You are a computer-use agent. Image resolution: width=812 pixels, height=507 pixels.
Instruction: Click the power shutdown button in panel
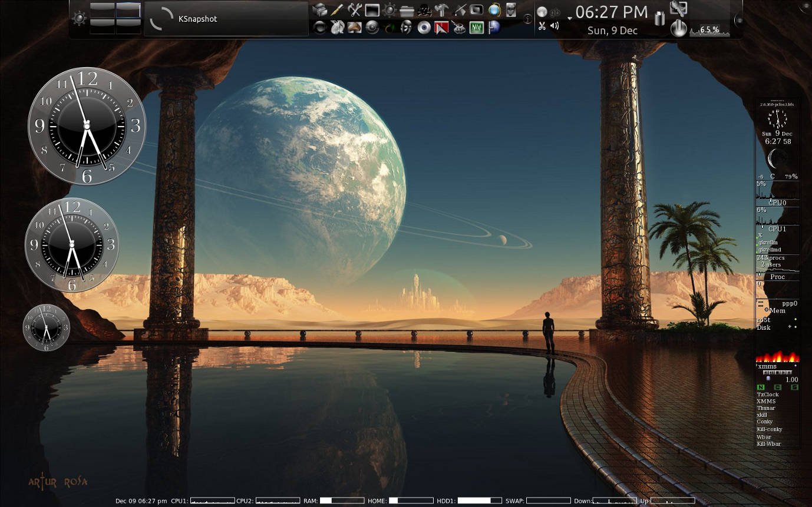pos(679,28)
